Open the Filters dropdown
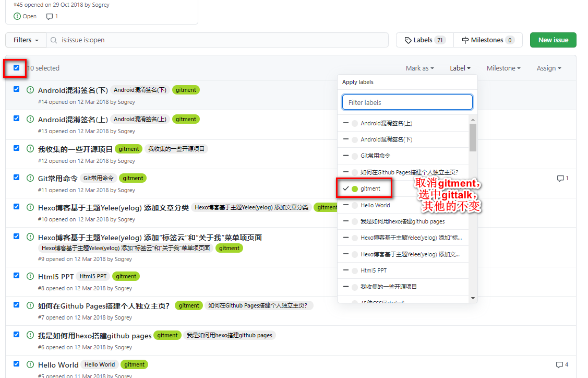The width and height of the screenshot is (588, 378). click(26, 40)
